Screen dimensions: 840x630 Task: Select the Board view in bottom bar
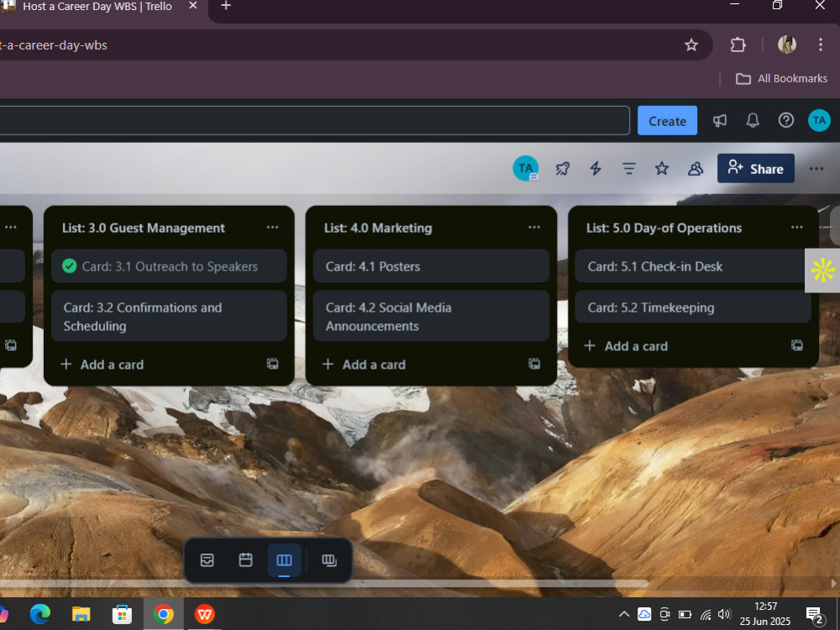284,560
